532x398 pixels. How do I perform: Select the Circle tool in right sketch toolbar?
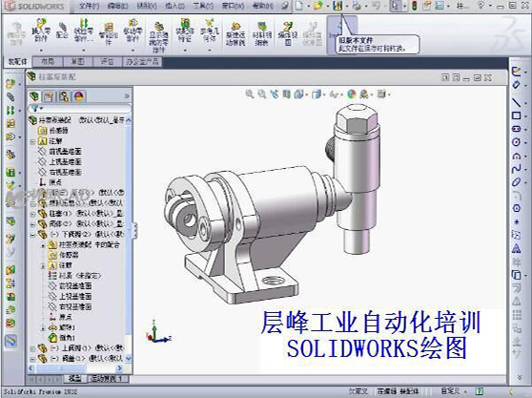point(516,142)
